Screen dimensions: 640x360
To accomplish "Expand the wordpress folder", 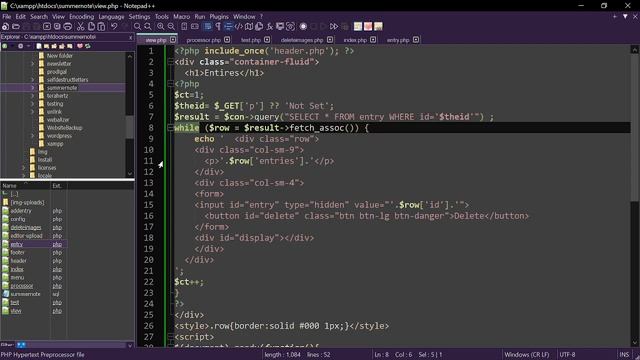I will [x=33, y=136].
